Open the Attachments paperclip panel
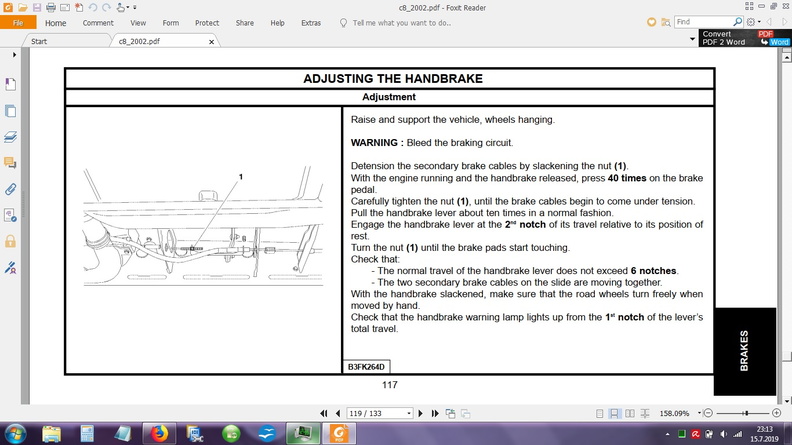This screenshot has height=445, width=792. coord(10,189)
